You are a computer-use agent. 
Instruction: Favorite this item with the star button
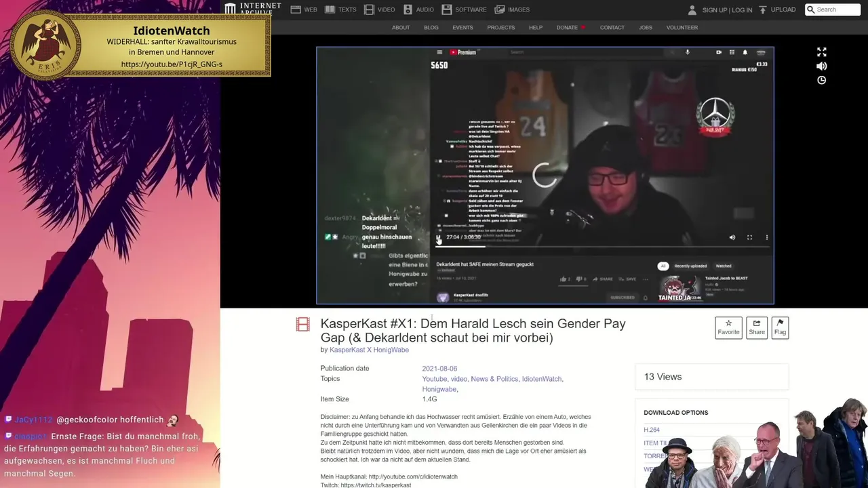click(729, 327)
